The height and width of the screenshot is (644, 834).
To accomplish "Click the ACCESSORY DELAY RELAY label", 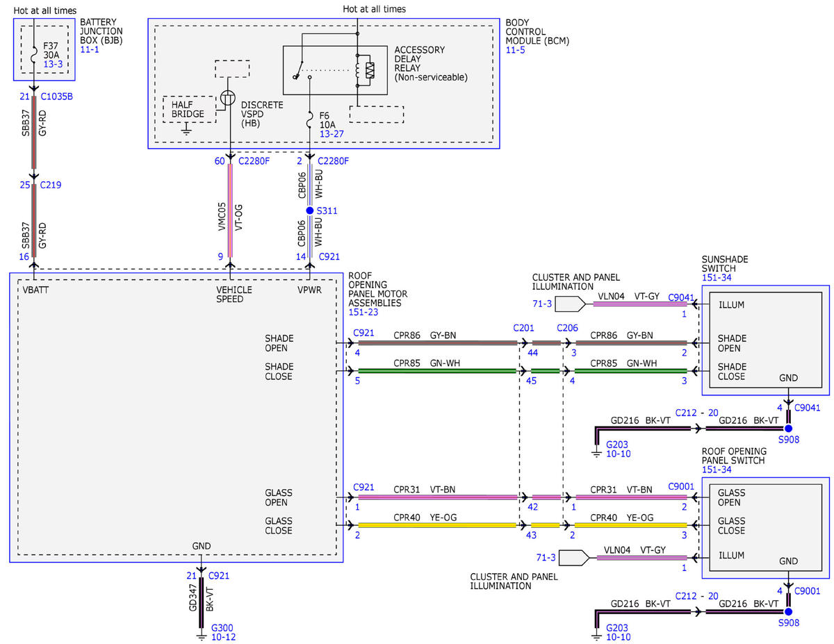I will [x=431, y=64].
